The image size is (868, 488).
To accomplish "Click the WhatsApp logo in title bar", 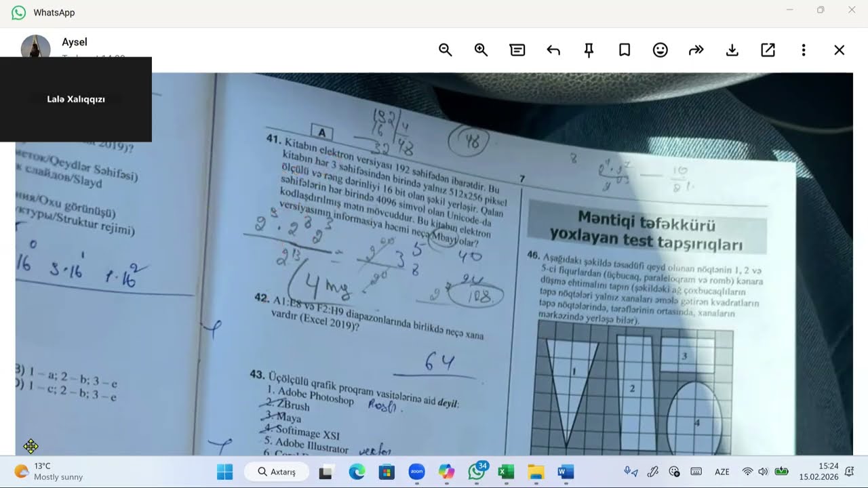I will (x=18, y=12).
